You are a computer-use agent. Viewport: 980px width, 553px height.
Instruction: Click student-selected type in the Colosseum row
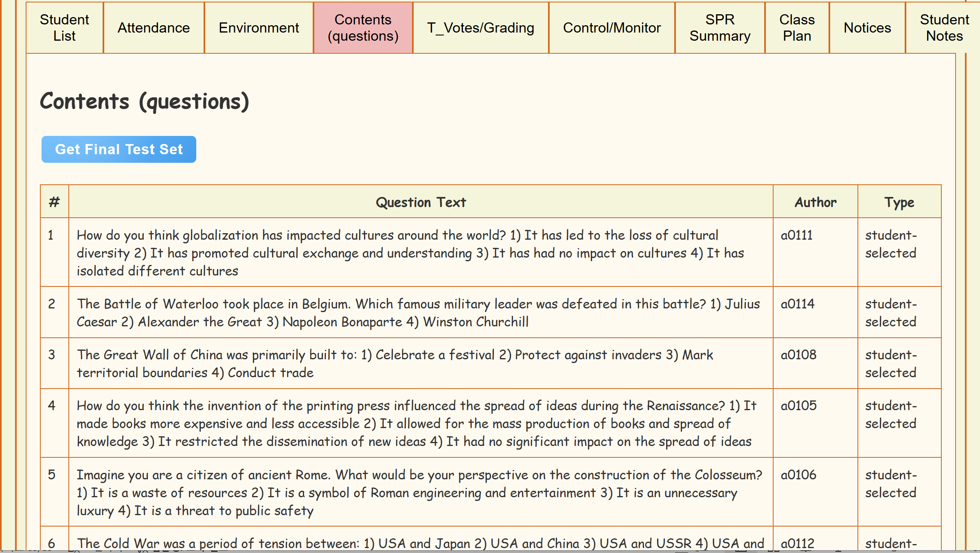890,484
